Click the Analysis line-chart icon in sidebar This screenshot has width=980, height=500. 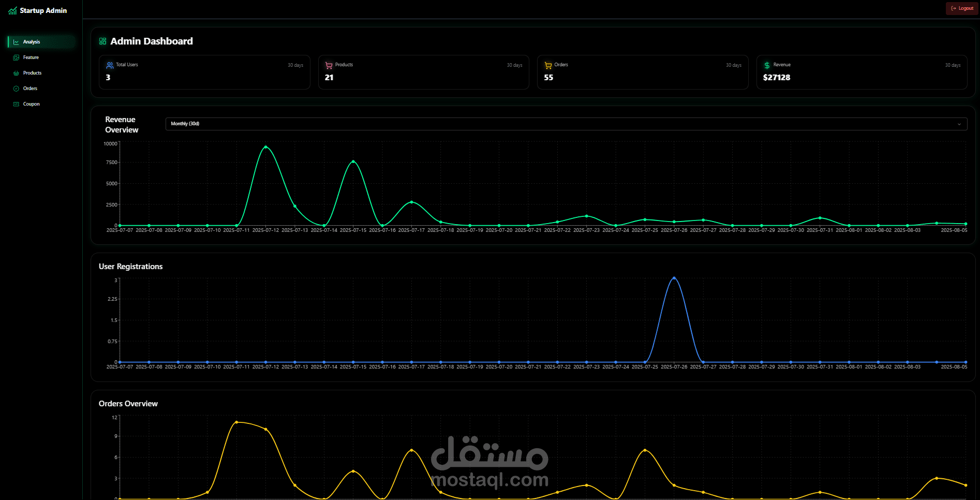(16, 42)
